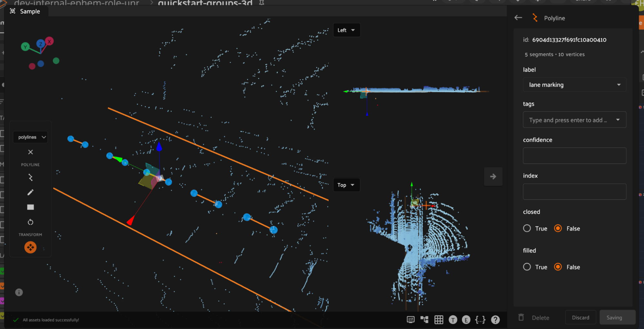
Task: Select the polyline segment tool icon
Action: pos(30,178)
